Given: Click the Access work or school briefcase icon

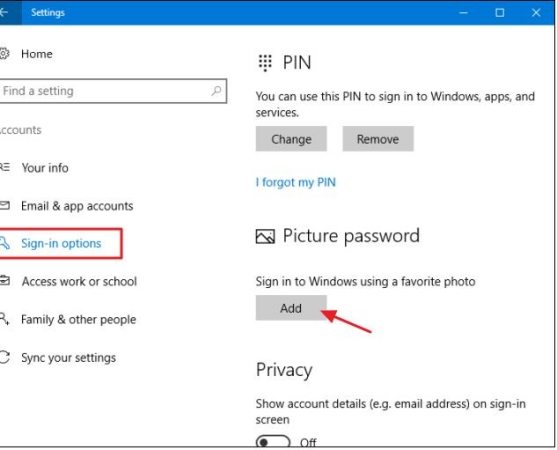Looking at the screenshot, I should (5, 281).
